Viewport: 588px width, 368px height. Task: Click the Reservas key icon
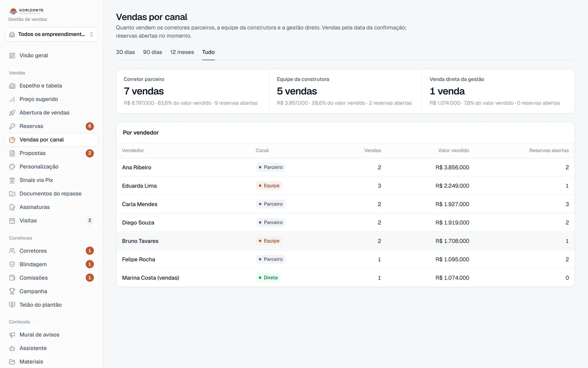click(x=12, y=126)
